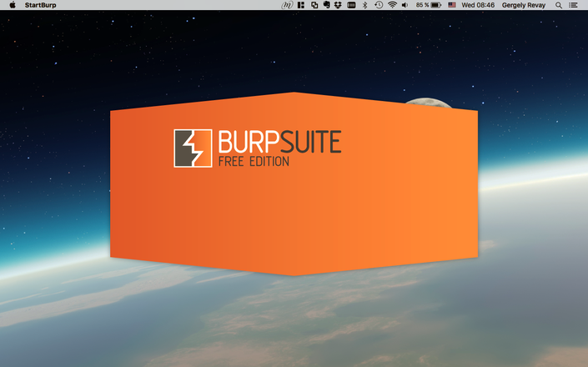This screenshot has height=367, width=588.
Task: Click the Wed 08:46 clock
Action: point(478,5)
